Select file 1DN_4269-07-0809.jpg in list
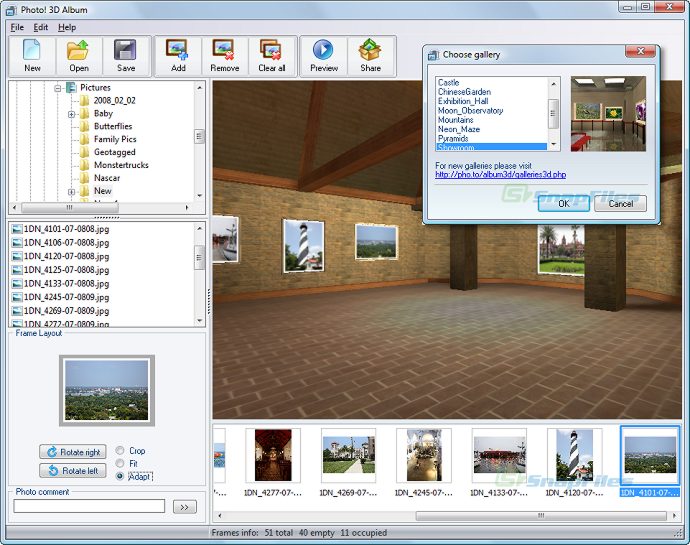This screenshot has width=690, height=545. point(60,311)
